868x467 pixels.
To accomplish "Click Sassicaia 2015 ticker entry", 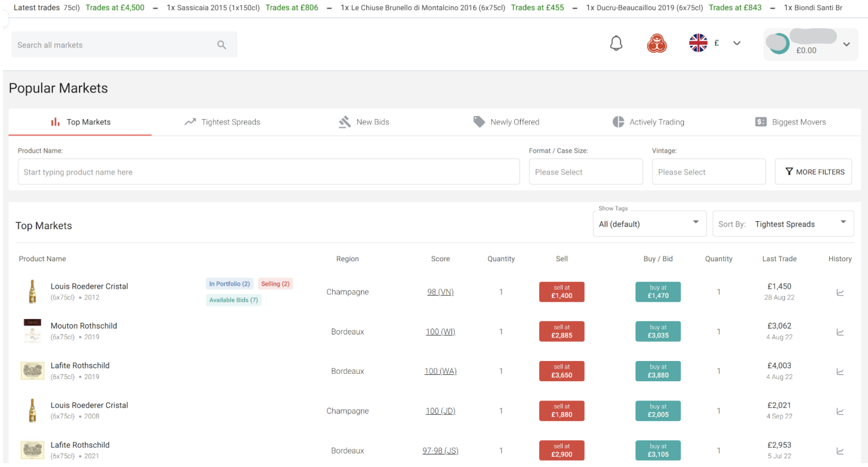I will tap(213, 8).
